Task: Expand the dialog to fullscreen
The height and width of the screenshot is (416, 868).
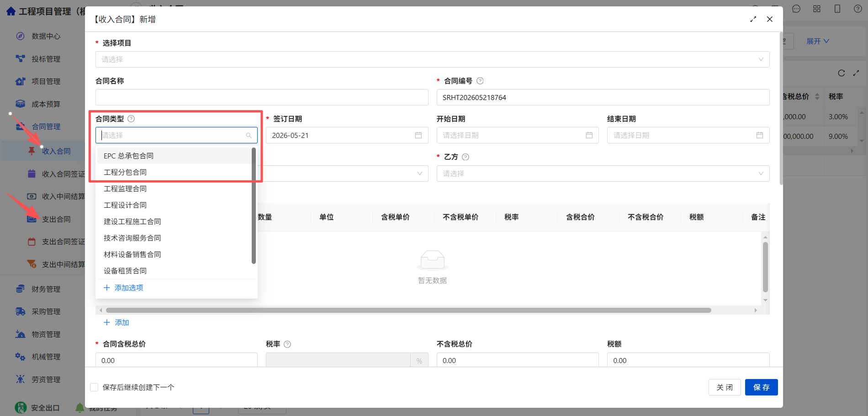Action: pyautogui.click(x=753, y=19)
